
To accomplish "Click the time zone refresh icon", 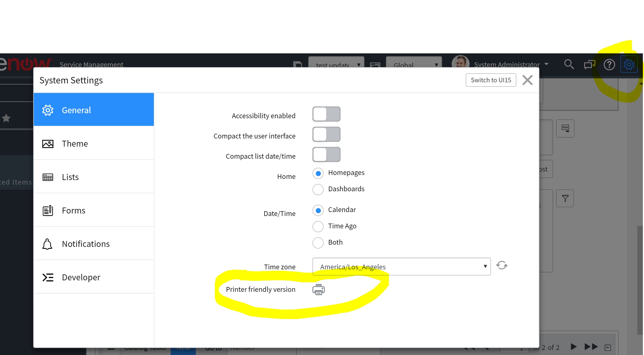I will click(x=502, y=265).
